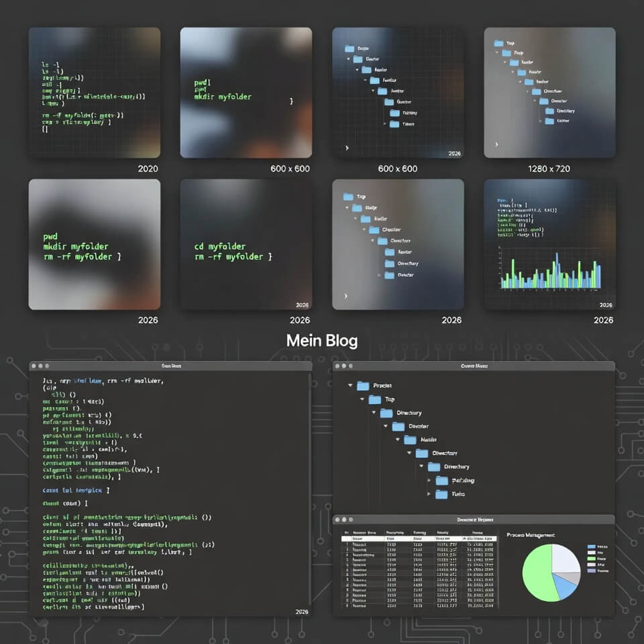The image size is (644, 644).
Task: Close the process table window
Action: [x=337, y=520]
